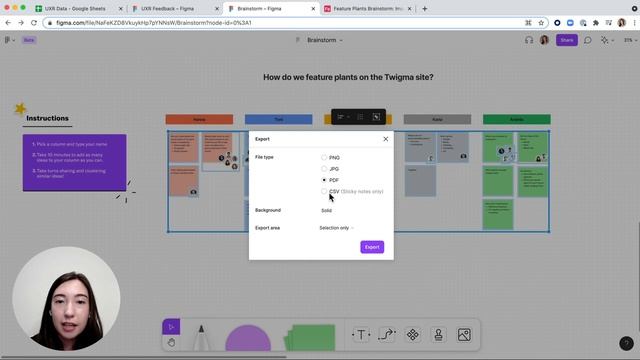Screen dimensions: 640x360
Task: Click the orange column header label
Action: pyautogui.click(x=199, y=119)
